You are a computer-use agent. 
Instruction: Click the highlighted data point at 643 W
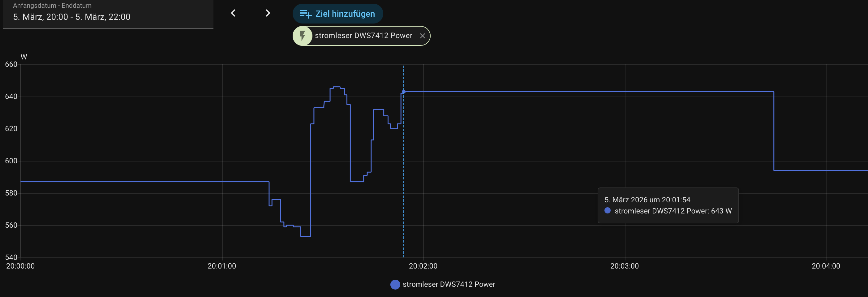coord(404,92)
